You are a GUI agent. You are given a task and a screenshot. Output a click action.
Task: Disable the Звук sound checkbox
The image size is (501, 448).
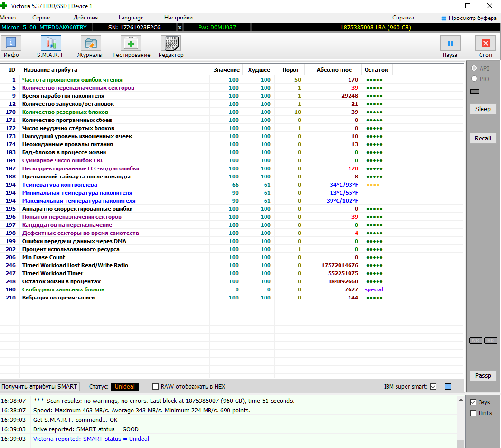[x=473, y=402]
